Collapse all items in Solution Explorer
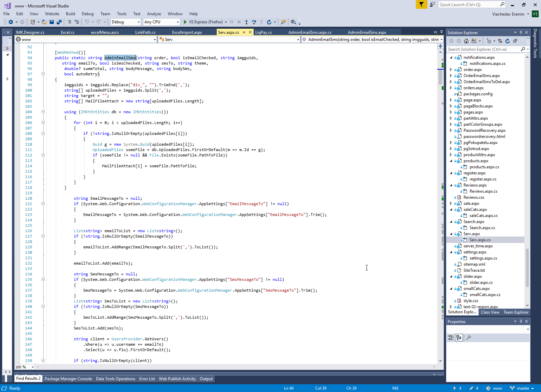The height and width of the screenshot is (392, 541). tap(515, 41)
